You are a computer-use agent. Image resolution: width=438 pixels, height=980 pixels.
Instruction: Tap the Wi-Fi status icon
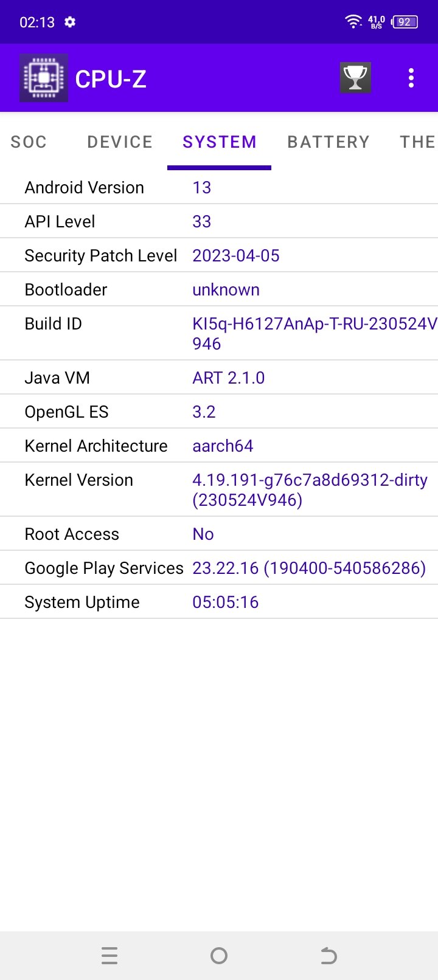pos(353,22)
